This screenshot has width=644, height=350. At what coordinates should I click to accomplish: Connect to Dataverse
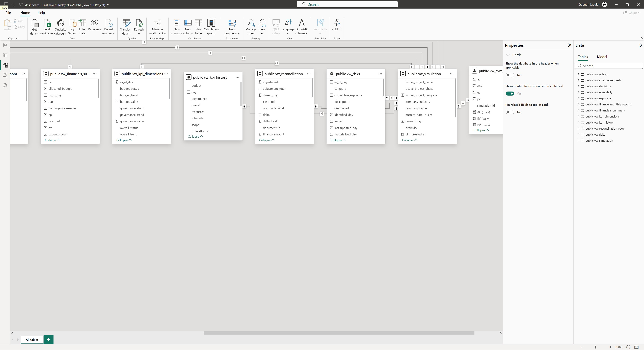94,25
